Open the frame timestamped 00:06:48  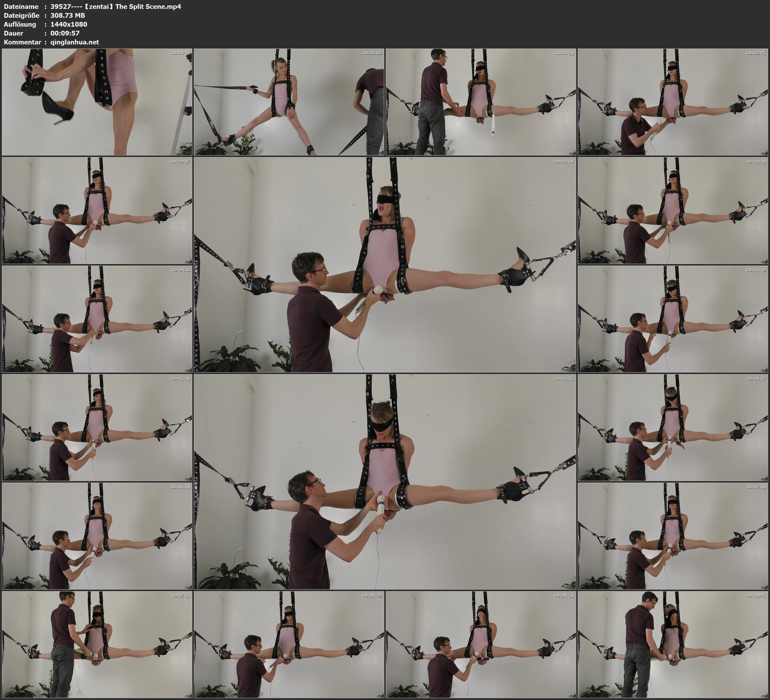[97, 536]
